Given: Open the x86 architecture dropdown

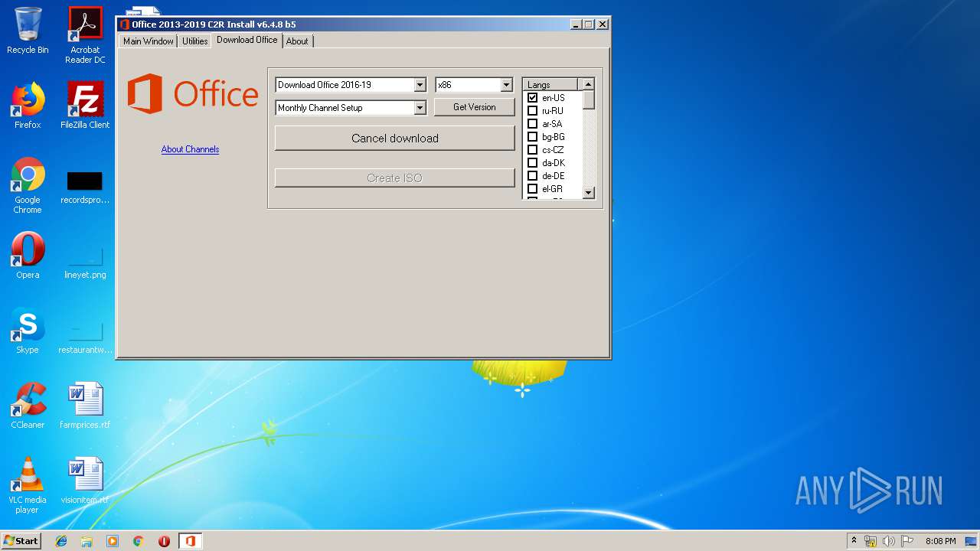Looking at the screenshot, I should coord(506,85).
